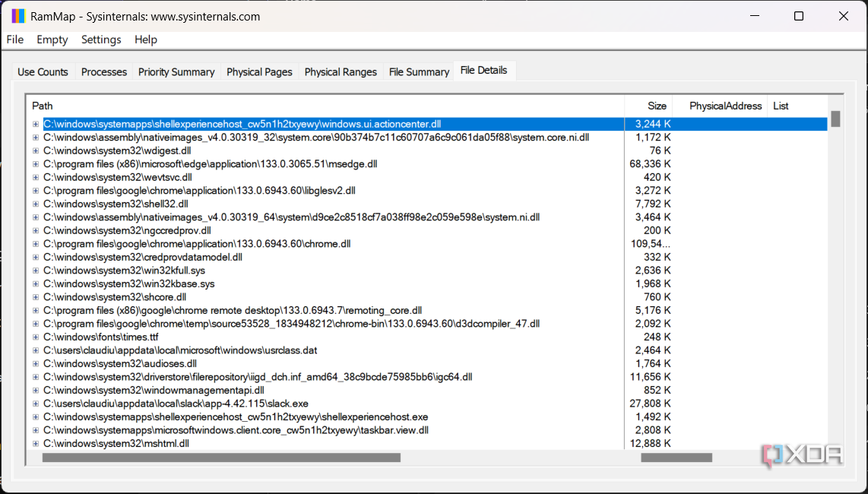868x494 pixels.
Task: Expand the mshtml.dll row
Action: tap(36, 443)
